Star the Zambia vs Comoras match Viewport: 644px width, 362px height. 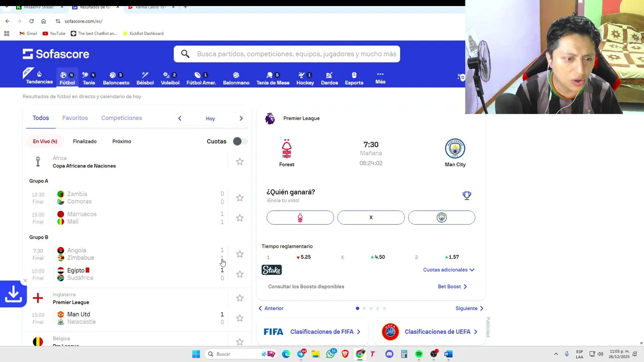tap(239, 198)
